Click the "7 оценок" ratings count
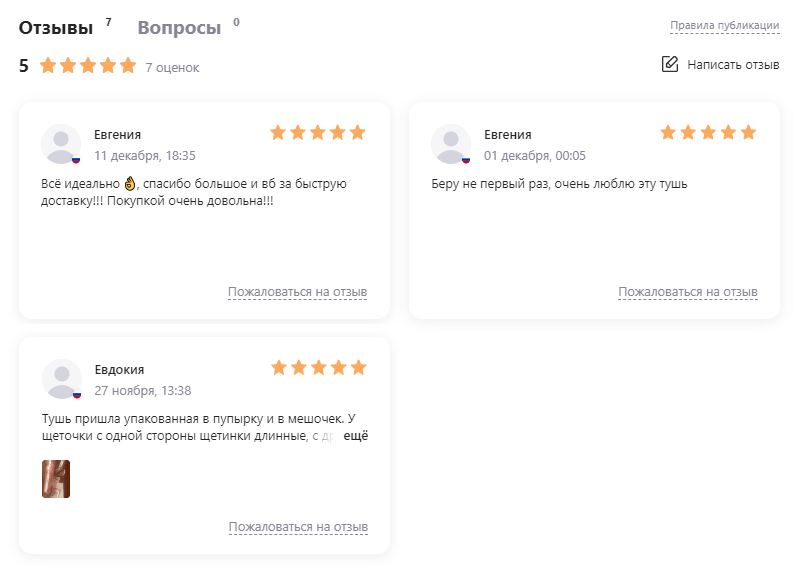The width and height of the screenshot is (800, 570). 172,68
